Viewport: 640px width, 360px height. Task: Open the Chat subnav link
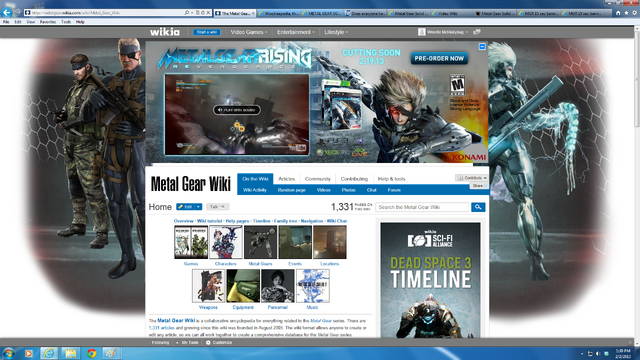tap(371, 190)
